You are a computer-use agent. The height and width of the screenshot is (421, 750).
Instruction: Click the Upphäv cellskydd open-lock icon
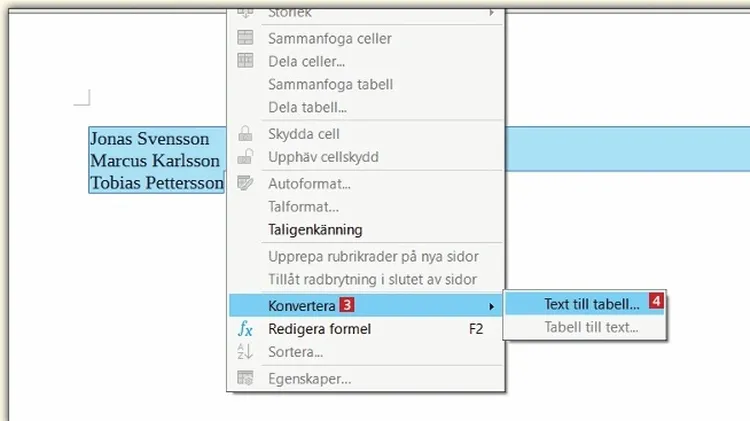(245, 157)
